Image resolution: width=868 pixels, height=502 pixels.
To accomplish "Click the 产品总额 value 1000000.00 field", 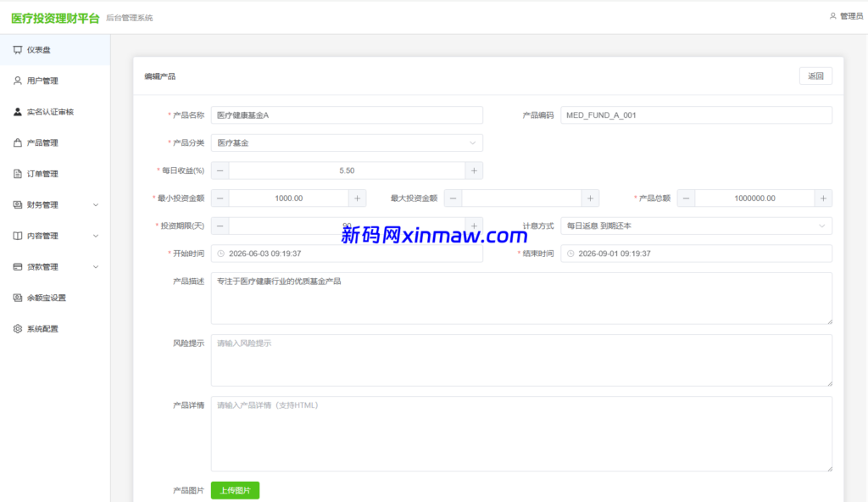I will click(755, 198).
